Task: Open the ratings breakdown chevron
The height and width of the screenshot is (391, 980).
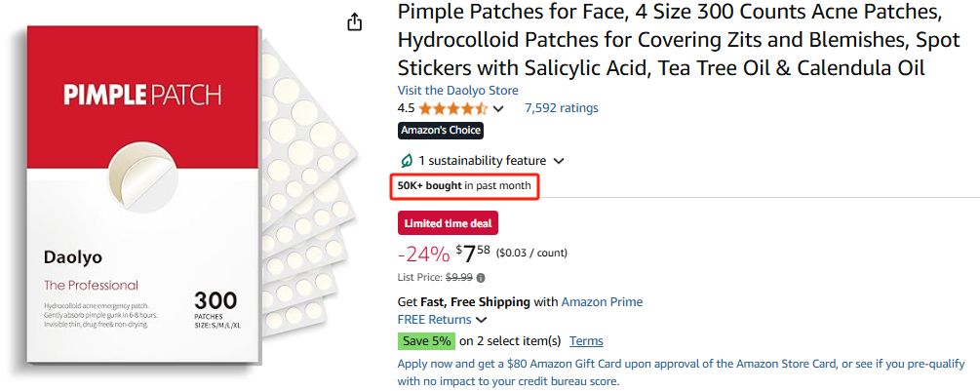Action: click(x=499, y=108)
